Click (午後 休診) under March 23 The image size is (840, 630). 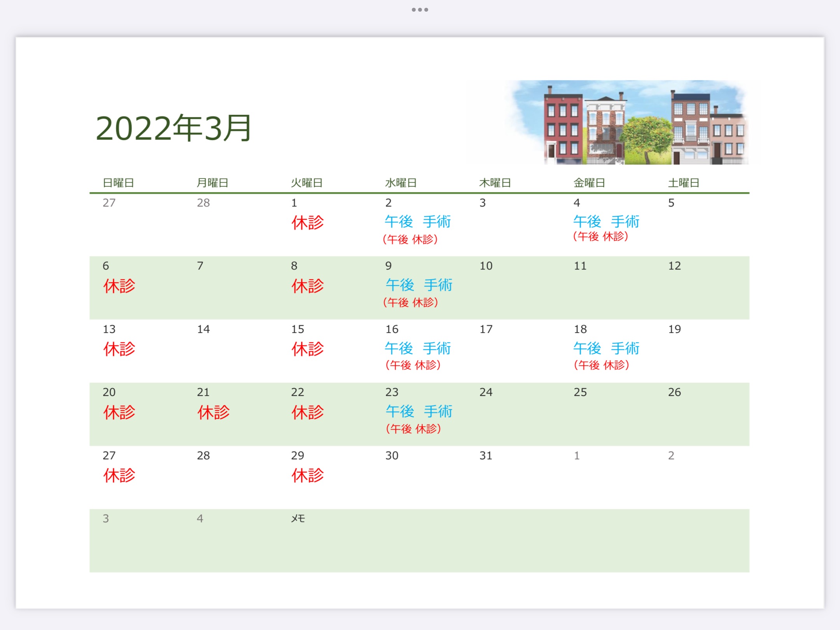pyautogui.click(x=413, y=429)
